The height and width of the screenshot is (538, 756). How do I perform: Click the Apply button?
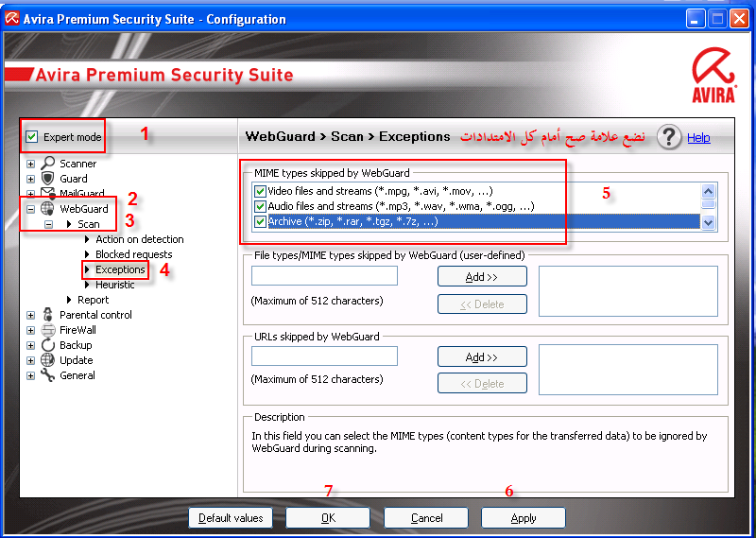coord(524,518)
